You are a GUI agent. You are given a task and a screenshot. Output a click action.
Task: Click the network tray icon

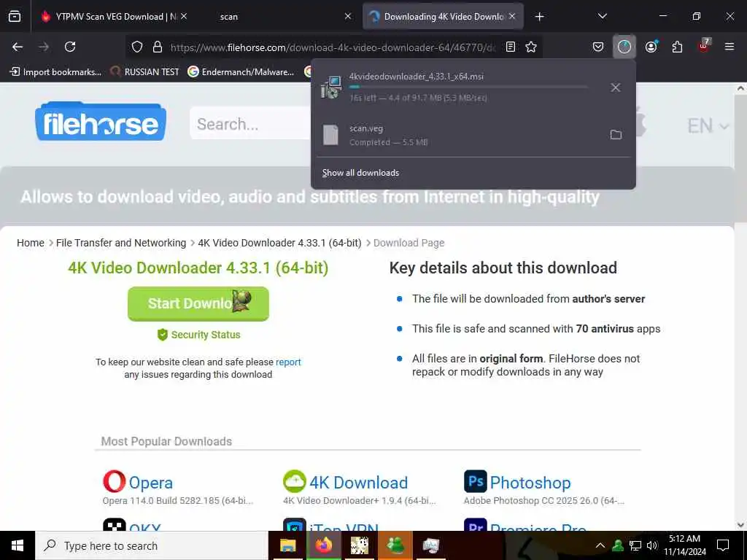click(x=635, y=545)
